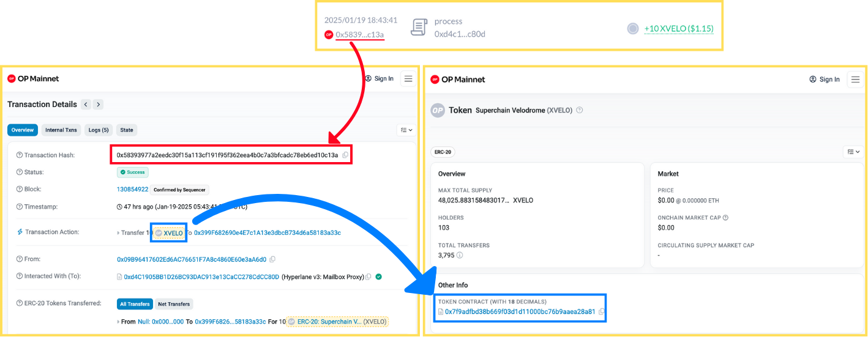Open the Logs (5) tab

click(98, 130)
